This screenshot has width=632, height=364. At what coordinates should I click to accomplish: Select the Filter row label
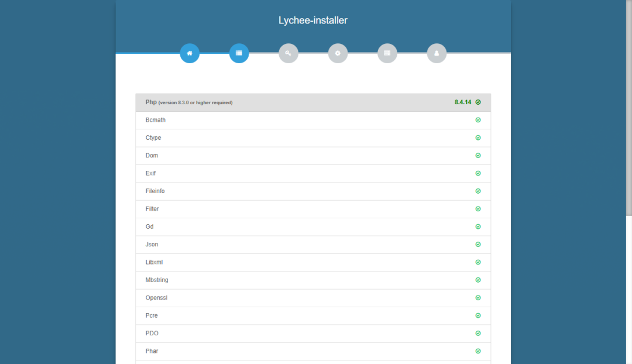coord(152,209)
